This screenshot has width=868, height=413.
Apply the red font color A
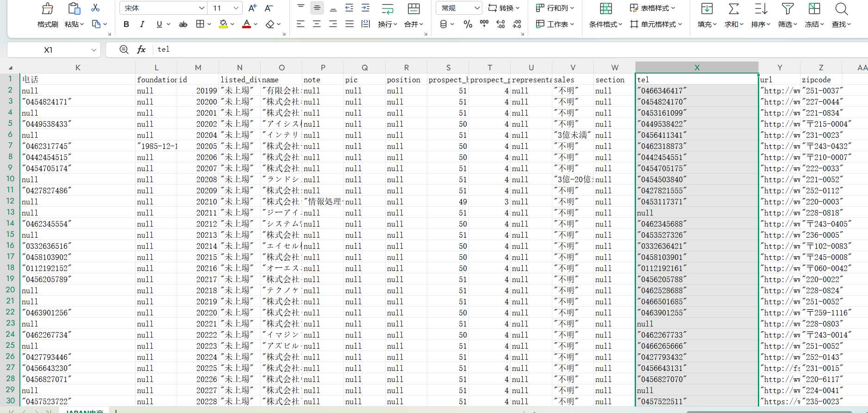point(247,24)
